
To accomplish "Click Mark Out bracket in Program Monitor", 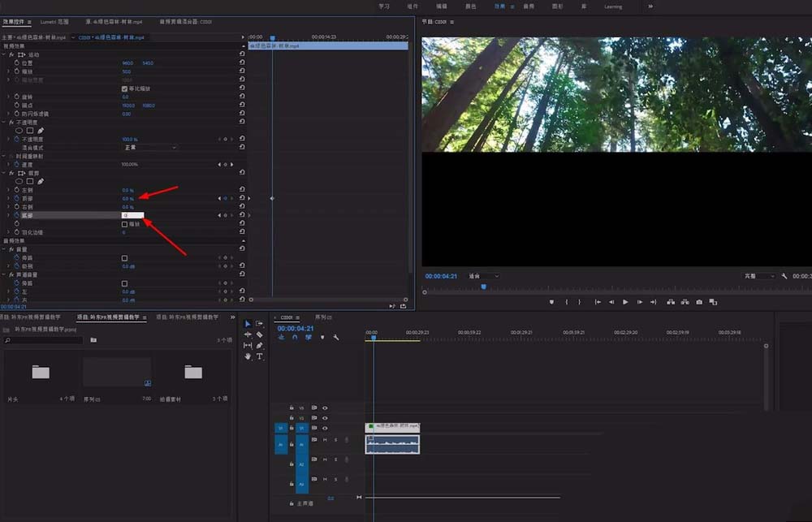I will (x=580, y=302).
